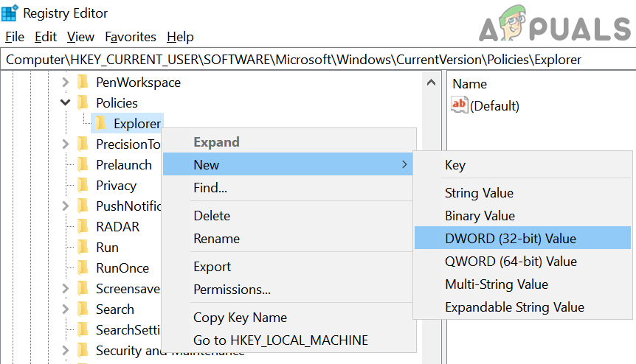Click the Explorer key folder icon

100,123
